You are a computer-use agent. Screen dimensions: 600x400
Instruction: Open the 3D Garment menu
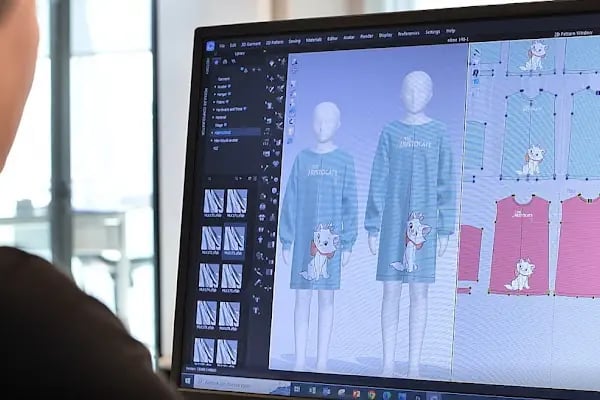pos(251,44)
